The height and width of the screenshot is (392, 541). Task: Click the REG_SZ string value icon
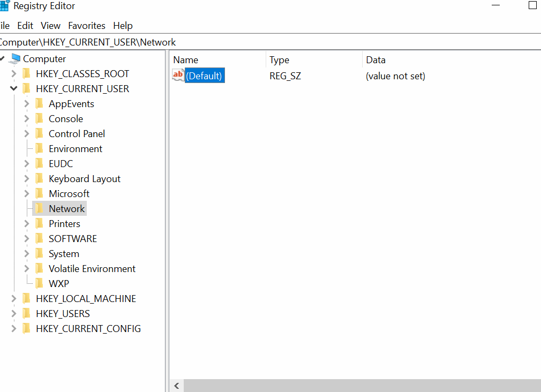point(178,75)
